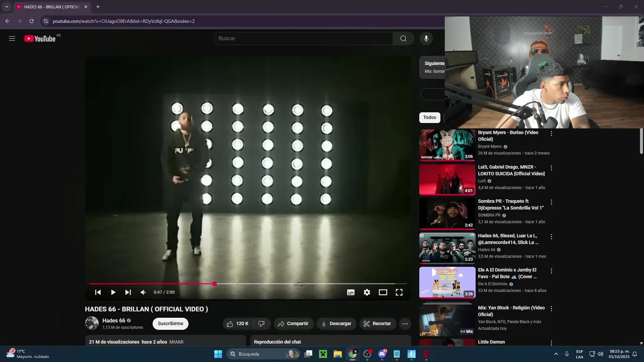
Task: Click the Descargar download button
Action: [337, 324]
